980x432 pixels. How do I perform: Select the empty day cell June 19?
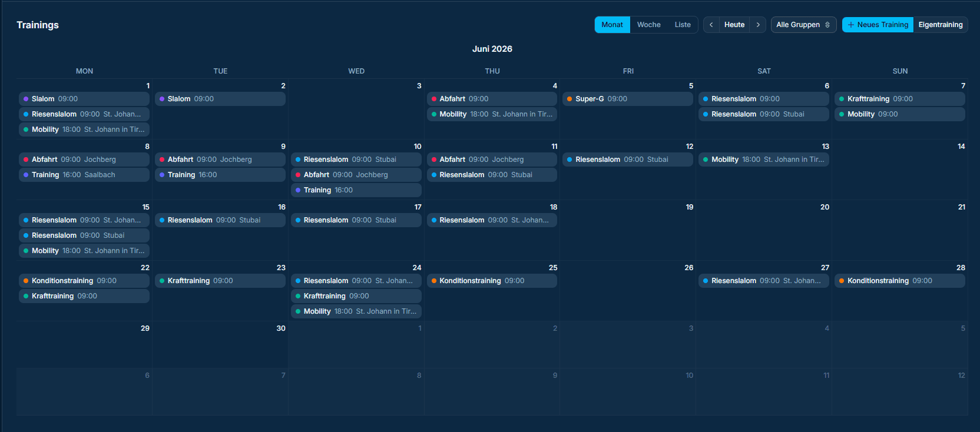pyautogui.click(x=628, y=230)
